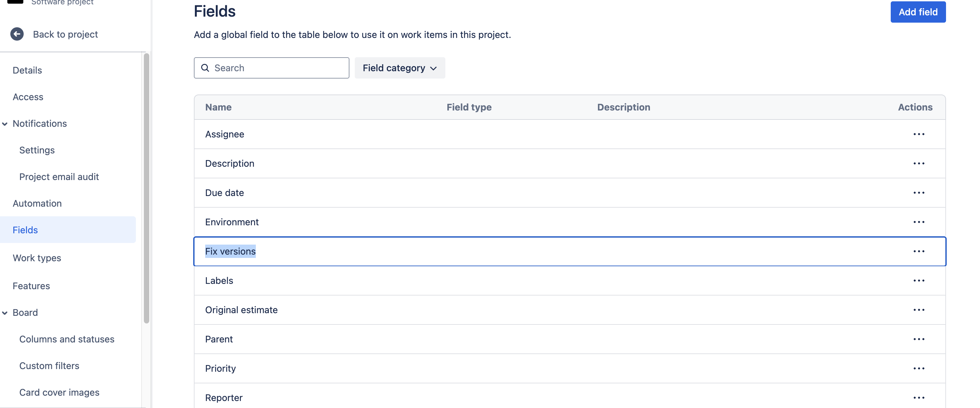Image resolution: width=980 pixels, height=408 pixels.
Task: Click the Labels field name
Action: point(219,281)
